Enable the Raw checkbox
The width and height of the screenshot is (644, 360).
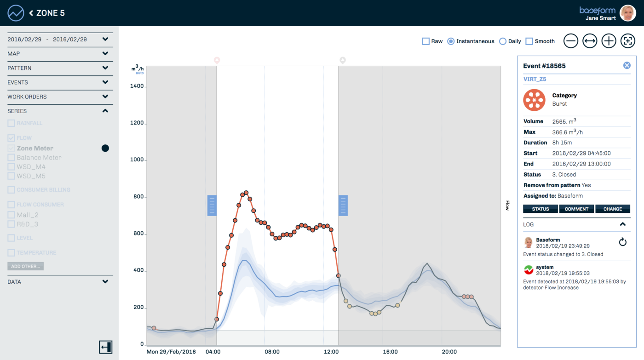pos(426,41)
